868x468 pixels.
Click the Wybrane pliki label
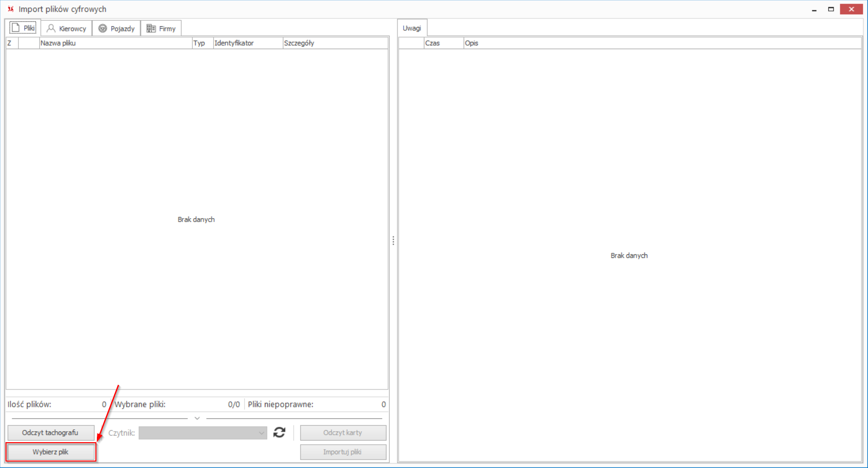pyautogui.click(x=140, y=404)
